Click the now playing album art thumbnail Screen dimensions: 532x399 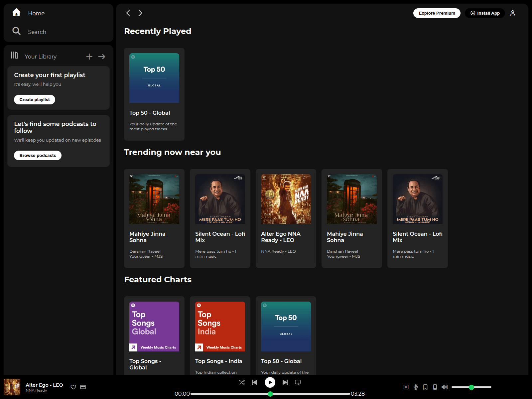[x=12, y=387]
